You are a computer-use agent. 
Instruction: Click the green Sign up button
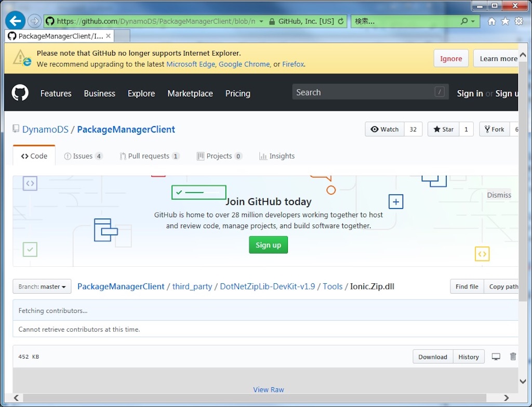coord(268,245)
